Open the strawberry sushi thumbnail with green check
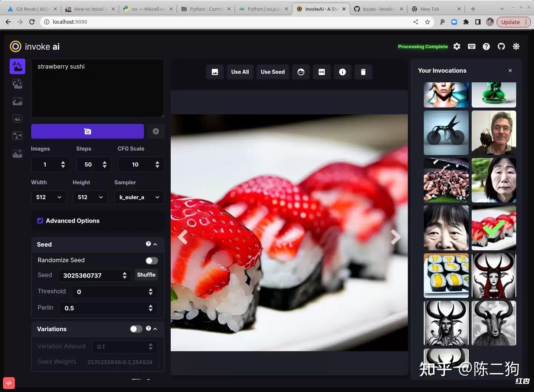Image resolution: width=534 pixels, height=392 pixels. 494,228
